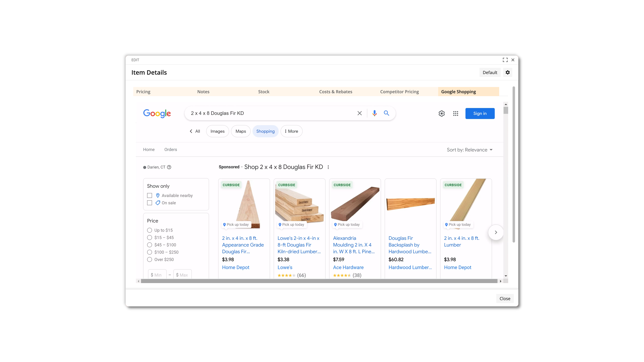Tick the On sale checkbox
644x362 pixels.
(x=150, y=203)
